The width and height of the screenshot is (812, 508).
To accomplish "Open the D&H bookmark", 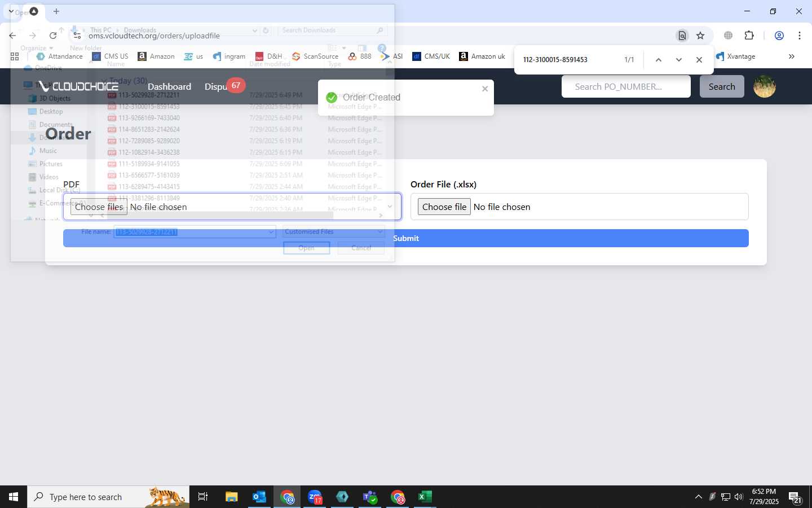I will coord(268,56).
